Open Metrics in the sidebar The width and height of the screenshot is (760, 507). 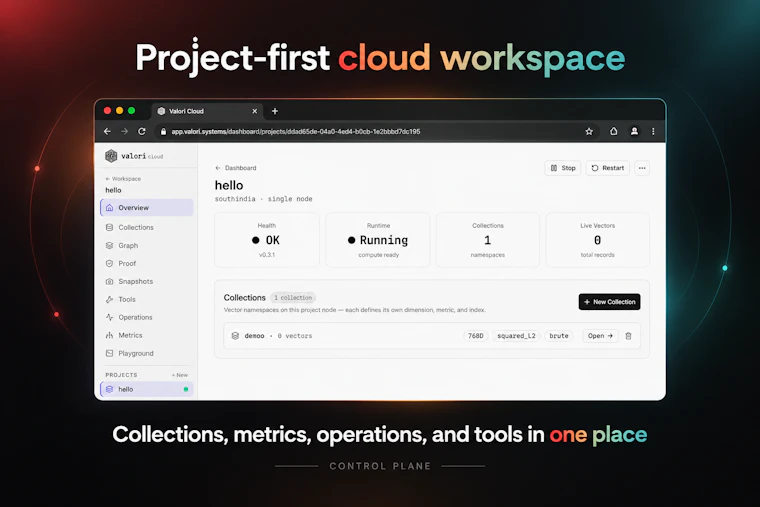(x=147, y=335)
